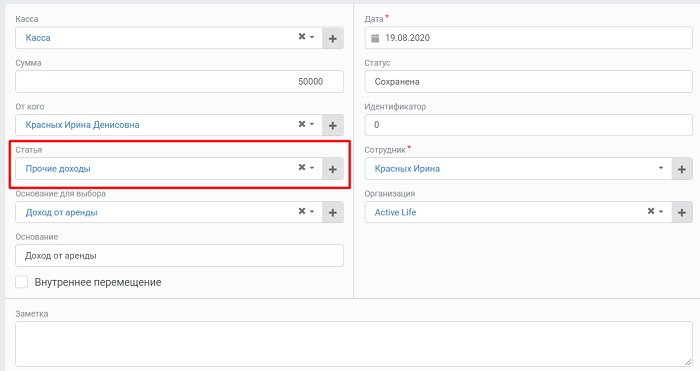Expand Основание для выбора dropdown arrow

312,211
